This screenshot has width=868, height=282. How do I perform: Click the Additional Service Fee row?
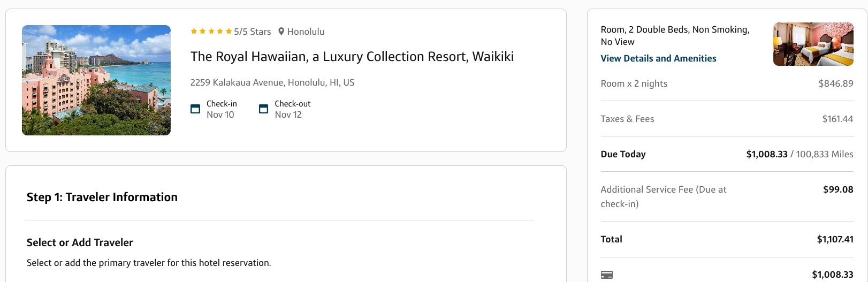point(727,196)
